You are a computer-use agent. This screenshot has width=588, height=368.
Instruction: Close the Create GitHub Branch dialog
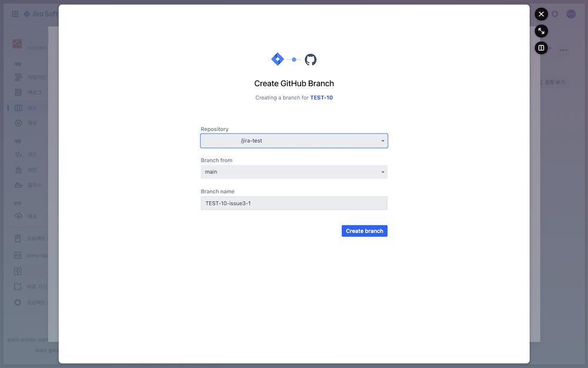point(541,14)
